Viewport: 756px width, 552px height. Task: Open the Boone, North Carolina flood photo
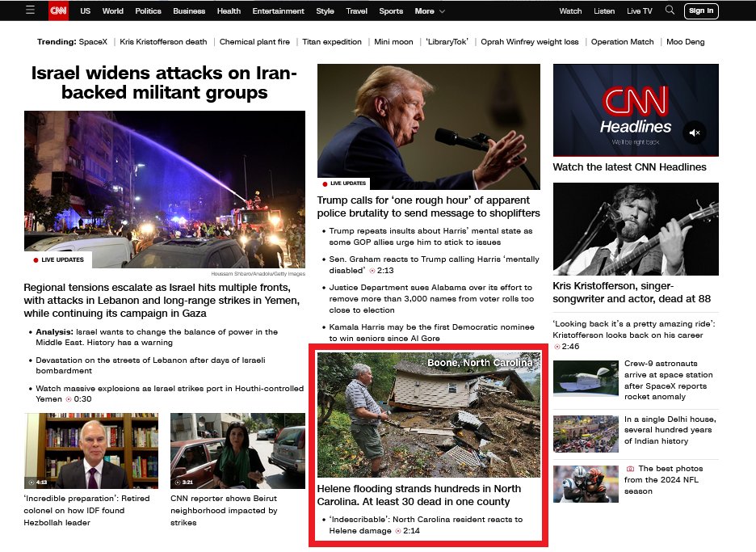pyautogui.click(x=429, y=415)
